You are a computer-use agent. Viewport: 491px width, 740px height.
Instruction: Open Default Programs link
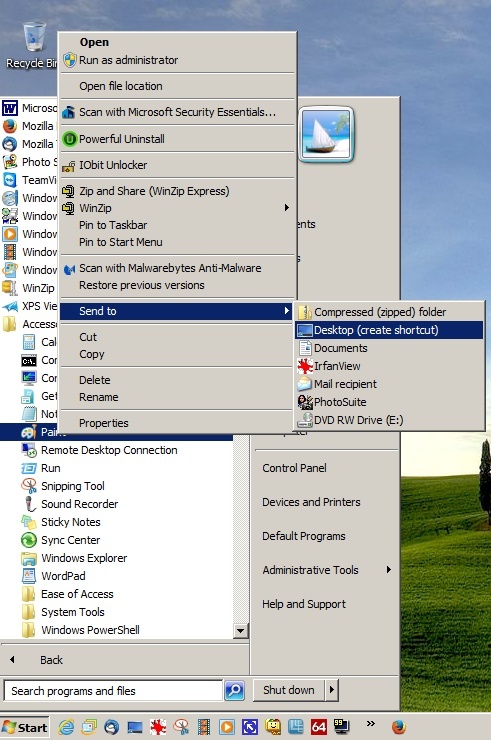[x=304, y=536]
